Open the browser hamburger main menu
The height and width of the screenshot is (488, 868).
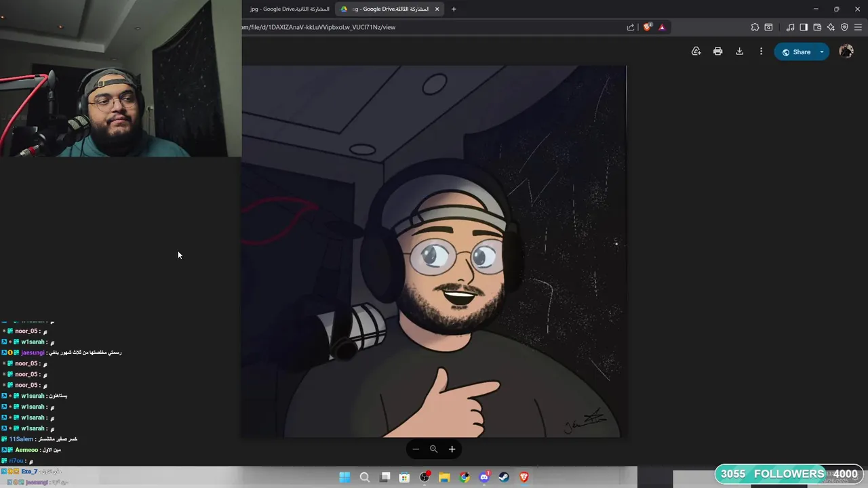click(x=859, y=27)
